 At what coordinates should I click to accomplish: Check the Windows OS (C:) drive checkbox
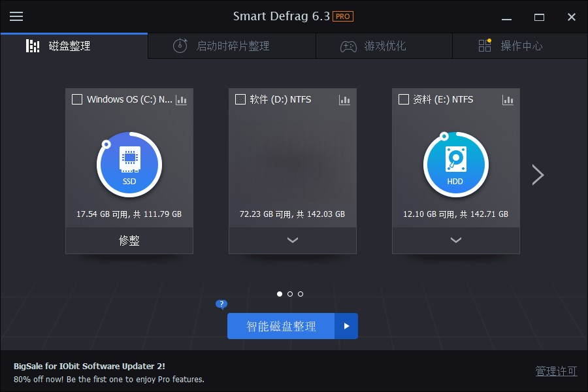(77, 99)
